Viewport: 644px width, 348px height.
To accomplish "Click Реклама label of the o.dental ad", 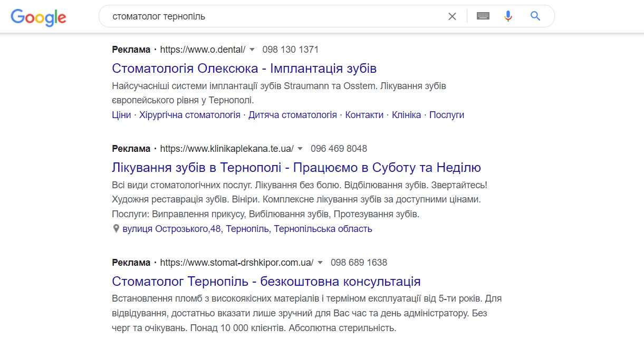I will coord(131,50).
